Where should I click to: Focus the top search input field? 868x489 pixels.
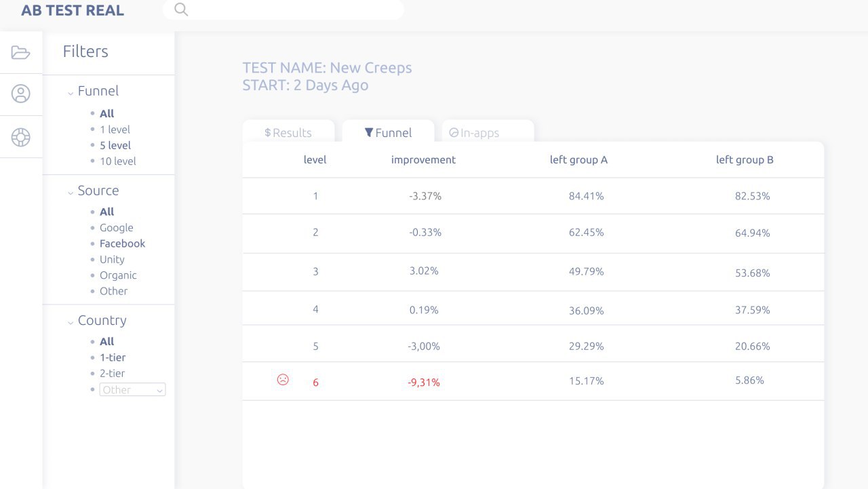283,9
